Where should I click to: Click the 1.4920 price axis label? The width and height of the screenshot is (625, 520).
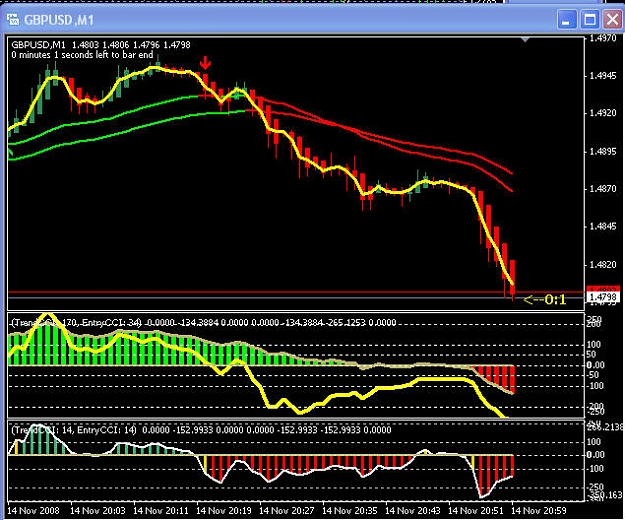coord(602,113)
